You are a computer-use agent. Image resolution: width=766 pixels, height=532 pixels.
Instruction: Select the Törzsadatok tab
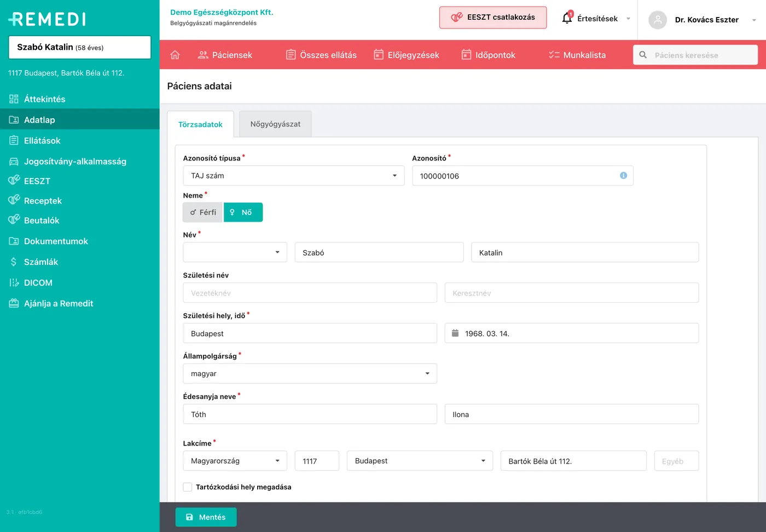coord(200,124)
